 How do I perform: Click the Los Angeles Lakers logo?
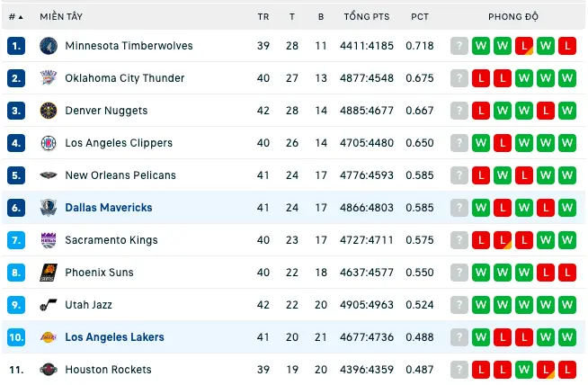coord(49,337)
